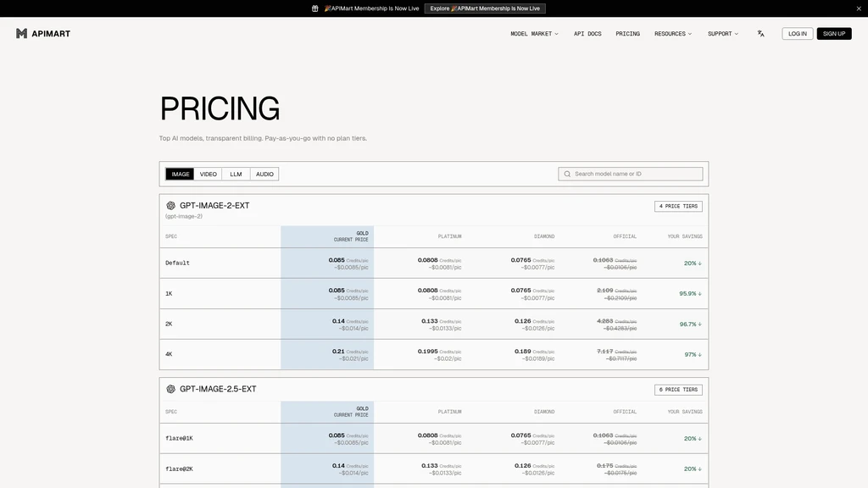Screen dimensions: 868x488
Task: Switch to the LLM tab
Action: pyautogui.click(x=236, y=174)
